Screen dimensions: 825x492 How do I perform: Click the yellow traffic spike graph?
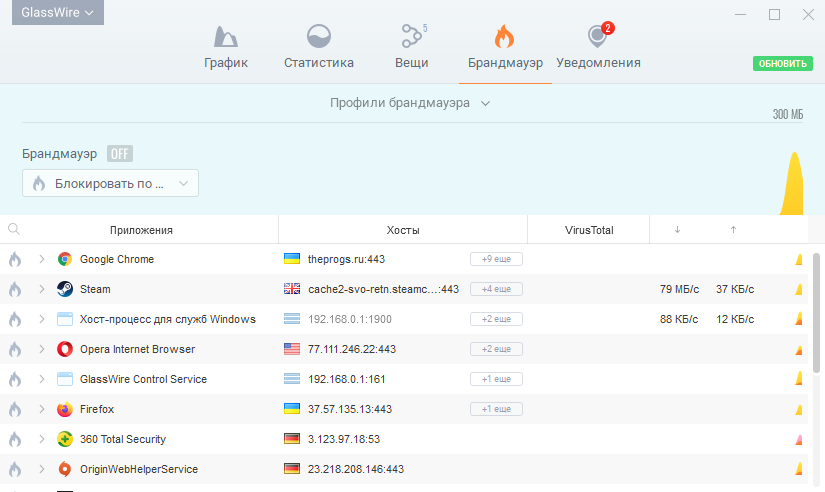pyautogui.click(x=792, y=183)
